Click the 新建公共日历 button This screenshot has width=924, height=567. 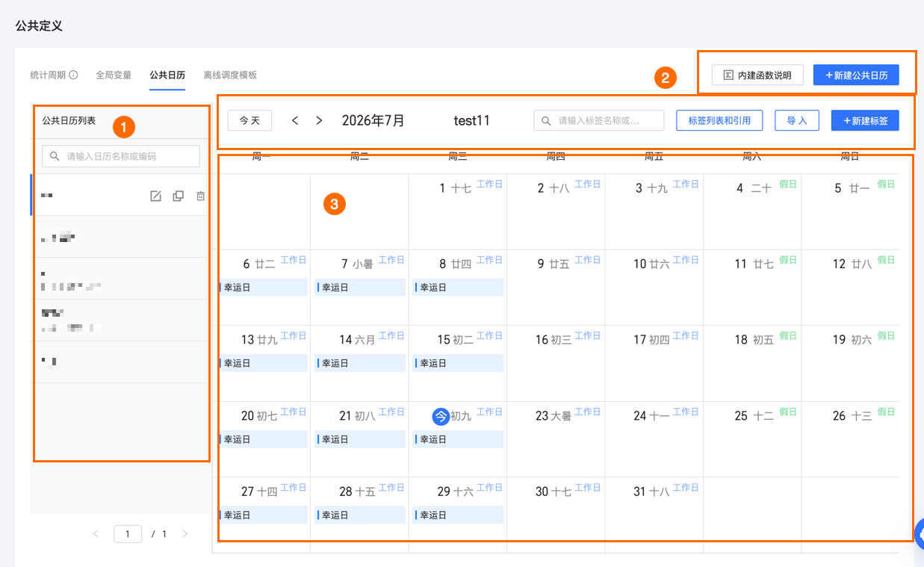pyautogui.click(x=856, y=75)
